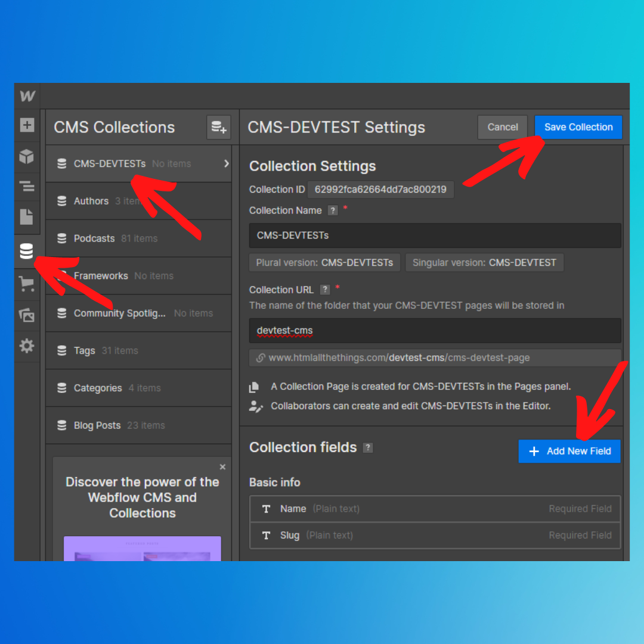Open the Frameworks collection

139,275
